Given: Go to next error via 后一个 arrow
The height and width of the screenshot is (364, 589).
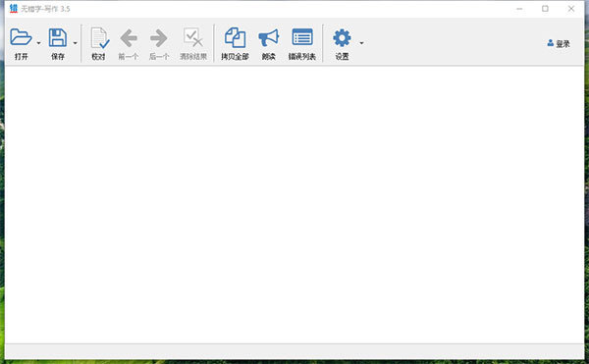Looking at the screenshot, I should coord(158,38).
